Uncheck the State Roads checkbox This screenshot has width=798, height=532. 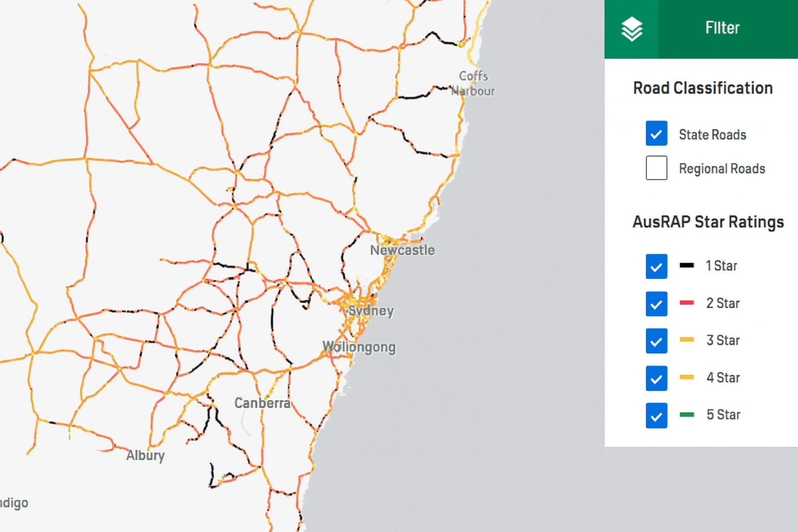click(656, 134)
